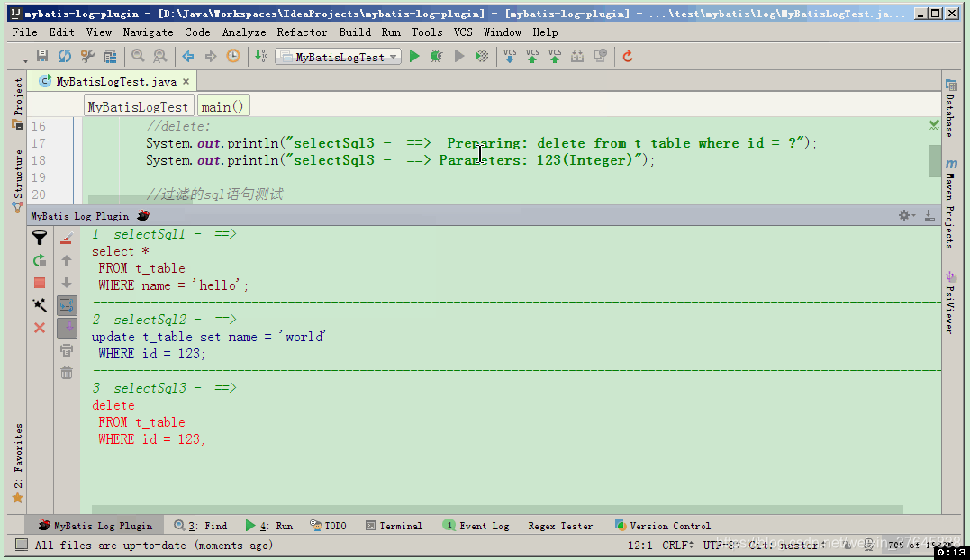Image resolution: width=970 pixels, height=560 pixels.
Task: Click the MyBatisLogTest breadcrumb
Action: coord(138,107)
